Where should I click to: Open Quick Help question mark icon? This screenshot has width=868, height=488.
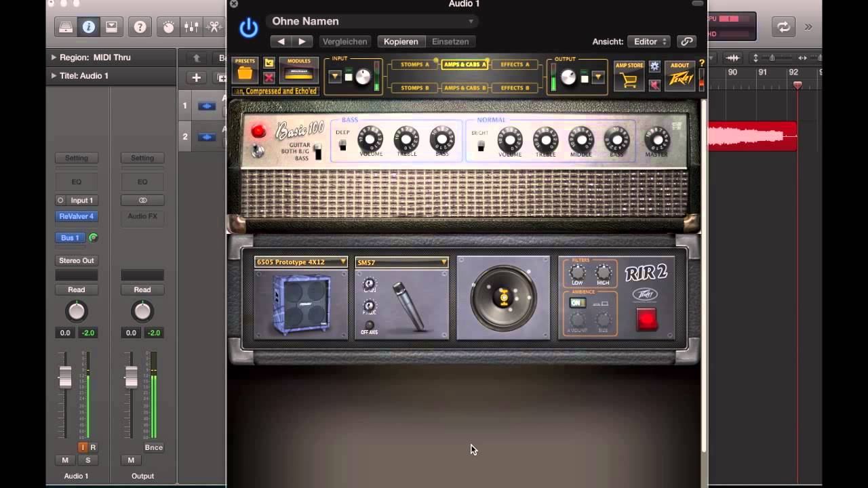(140, 27)
